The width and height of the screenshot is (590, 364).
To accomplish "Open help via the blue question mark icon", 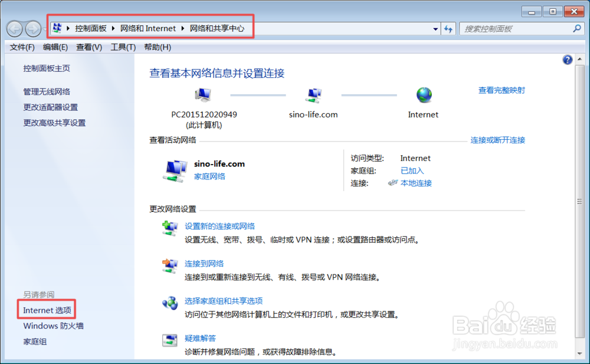I will click(x=567, y=60).
